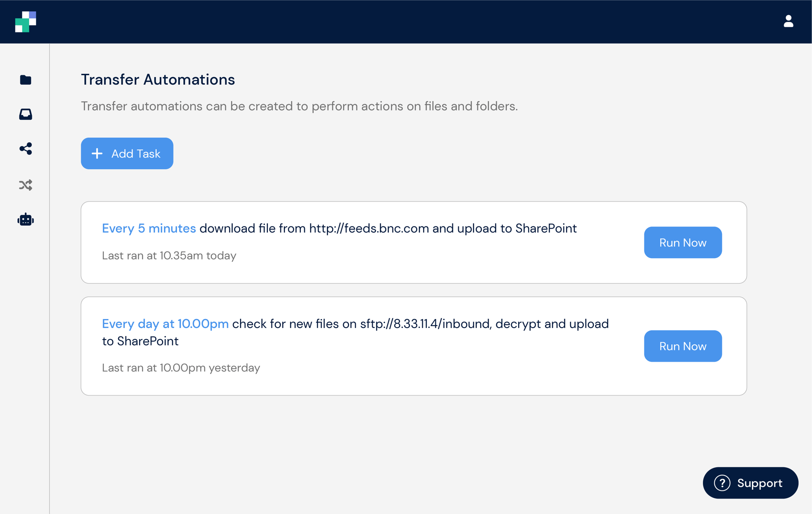Click the sftp://8.33.11.4/inbound task description

pos(355,332)
